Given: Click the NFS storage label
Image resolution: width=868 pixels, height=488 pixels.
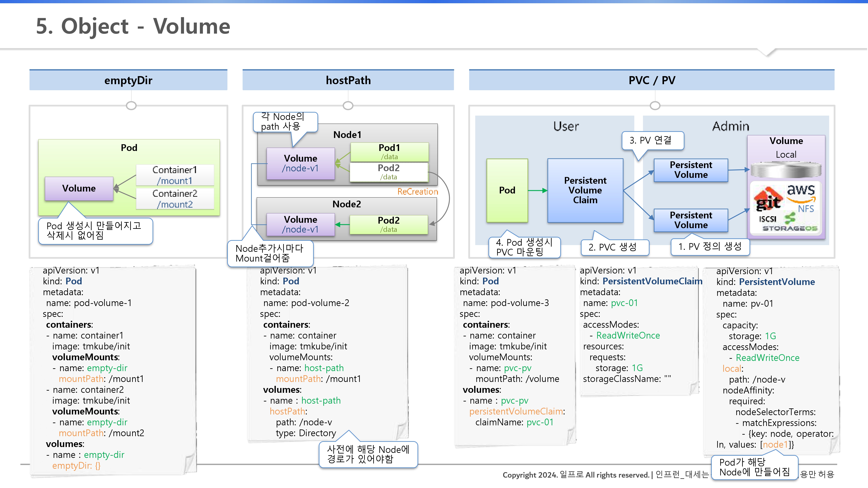Looking at the screenshot, I should pos(806,209).
